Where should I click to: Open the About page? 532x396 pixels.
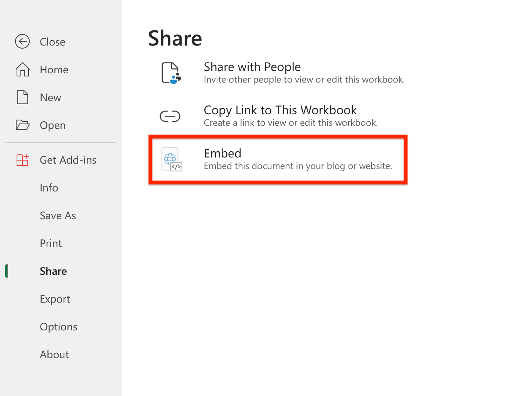tap(54, 354)
